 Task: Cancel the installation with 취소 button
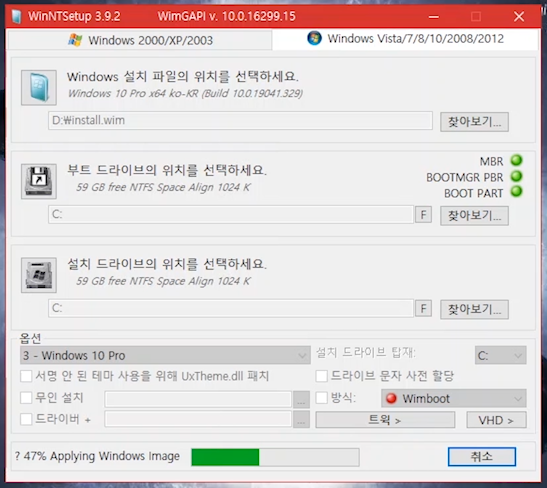click(482, 457)
